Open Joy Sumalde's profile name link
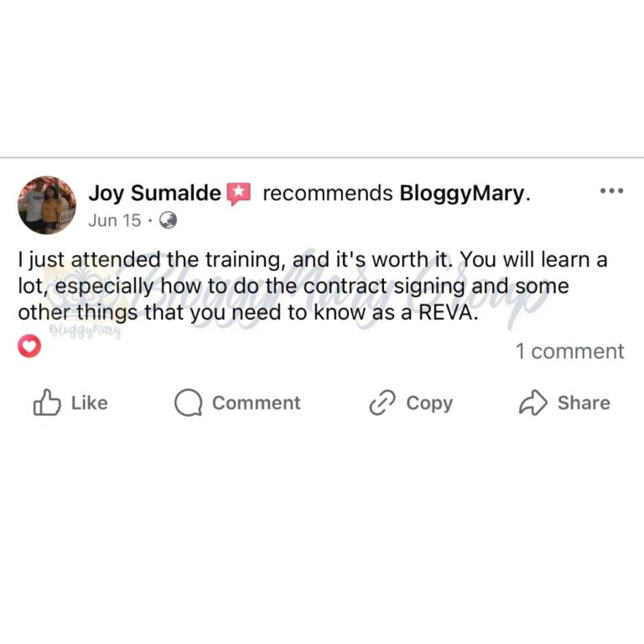 [155, 193]
